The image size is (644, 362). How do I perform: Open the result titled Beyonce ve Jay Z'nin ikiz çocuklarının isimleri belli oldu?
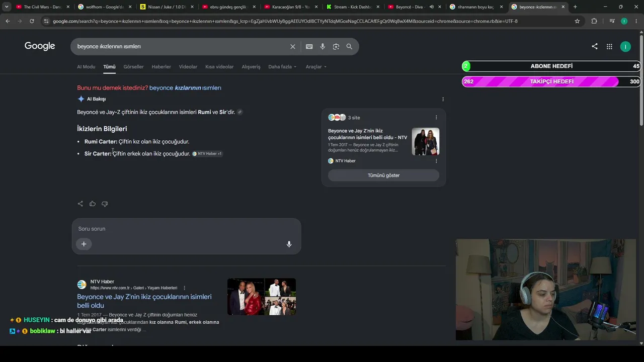tap(144, 301)
